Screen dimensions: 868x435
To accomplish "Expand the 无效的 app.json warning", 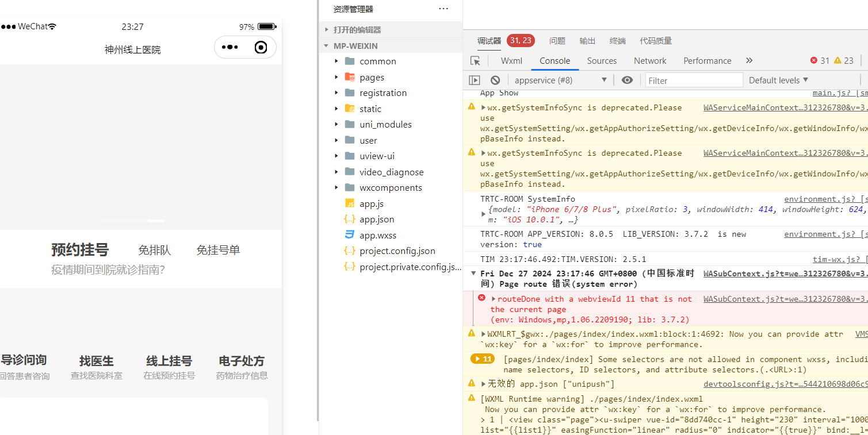I will point(484,383).
